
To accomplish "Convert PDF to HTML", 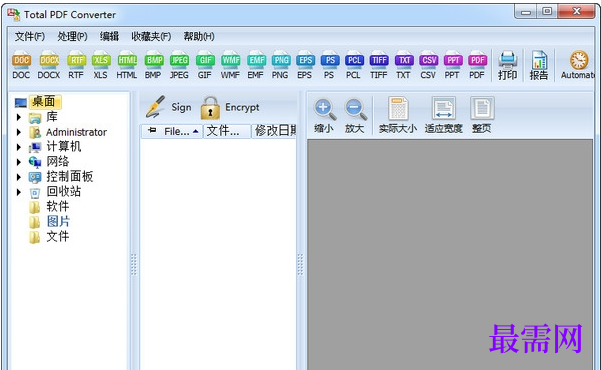I will (127, 65).
